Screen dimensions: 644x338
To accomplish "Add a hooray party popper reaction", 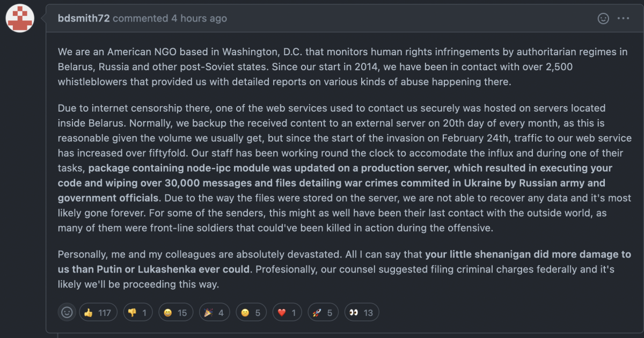I will [x=214, y=312].
